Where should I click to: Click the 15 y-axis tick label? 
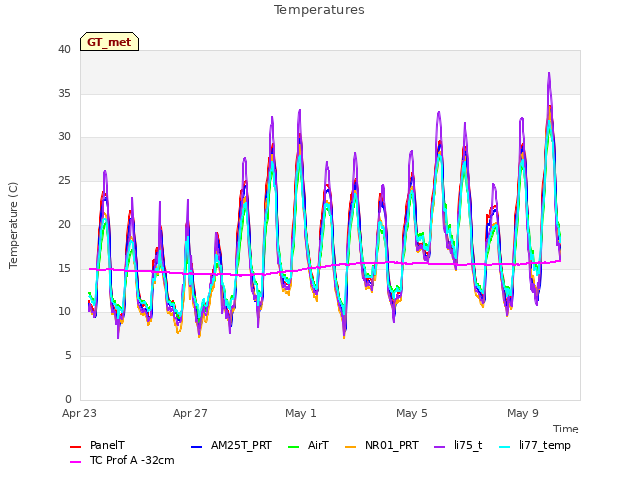(64, 268)
